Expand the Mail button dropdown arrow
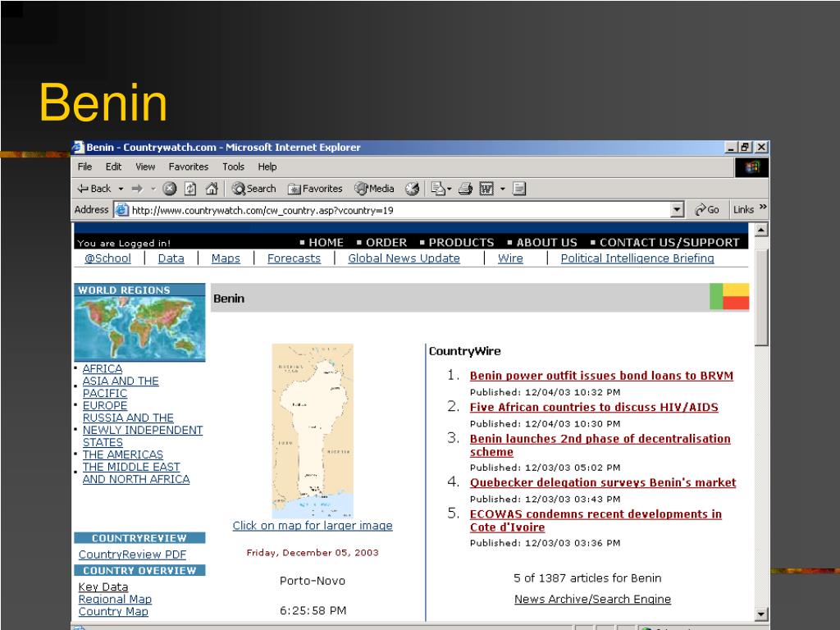The image size is (840, 630). click(449, 189)
